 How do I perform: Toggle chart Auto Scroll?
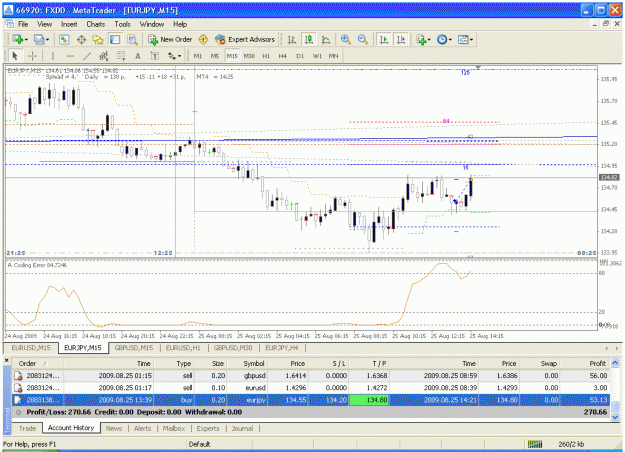[x=384, y=39]
